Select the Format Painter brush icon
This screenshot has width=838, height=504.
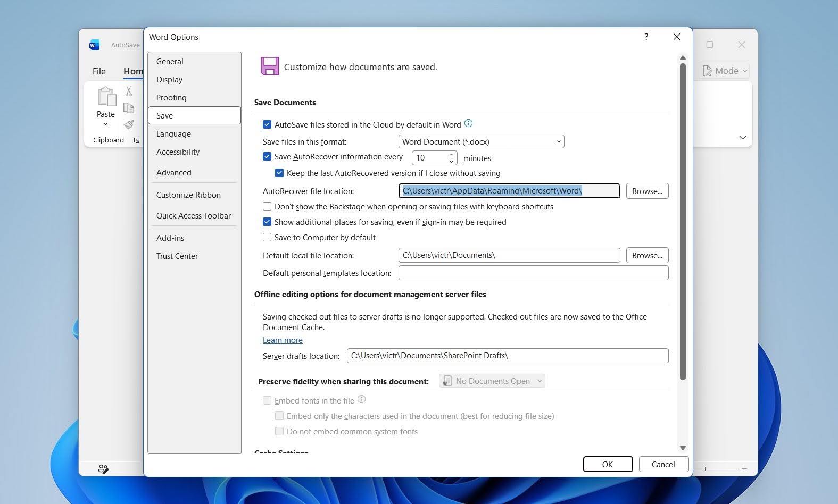(x=129, y=124)
